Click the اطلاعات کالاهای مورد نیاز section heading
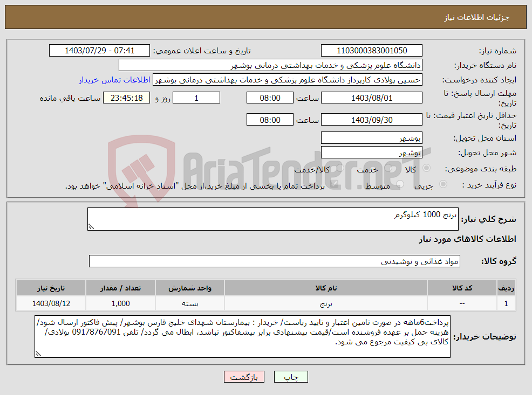 (x=468, y=239)
